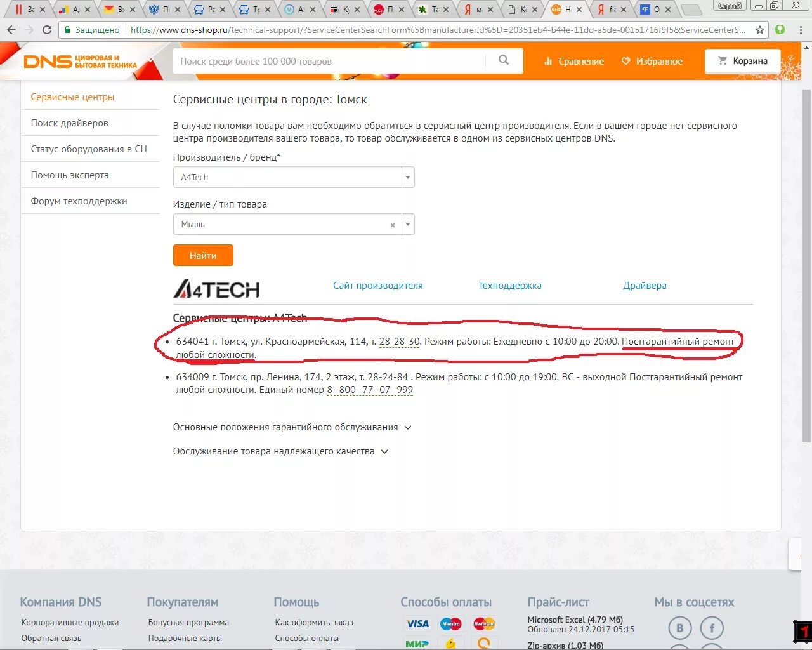The image size is (812, 650).
Task: Click the search magnifier icon
Action: (504, 60)
